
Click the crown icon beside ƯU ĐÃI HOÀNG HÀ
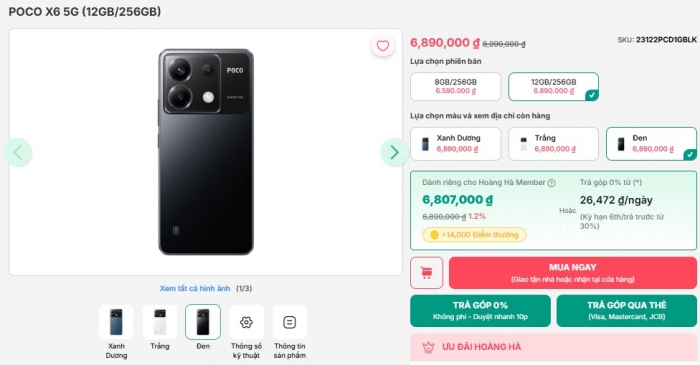tap(428, 347)
